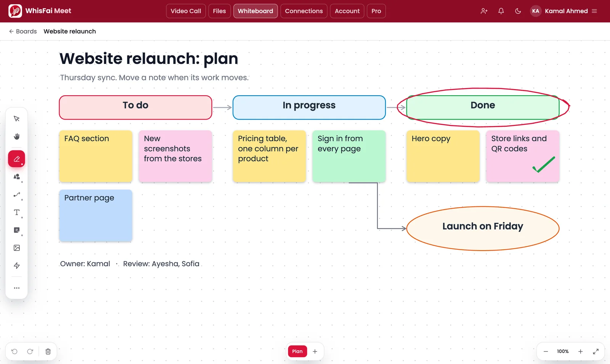Screen dimensions: 610x364
Task: Open the Files tab
Action: 219,11
